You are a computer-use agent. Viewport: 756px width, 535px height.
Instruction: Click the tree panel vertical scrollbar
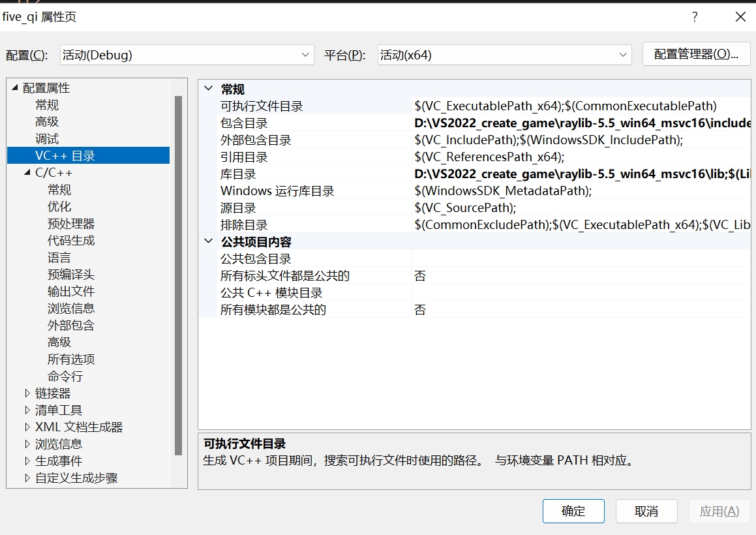pos(178,275)
